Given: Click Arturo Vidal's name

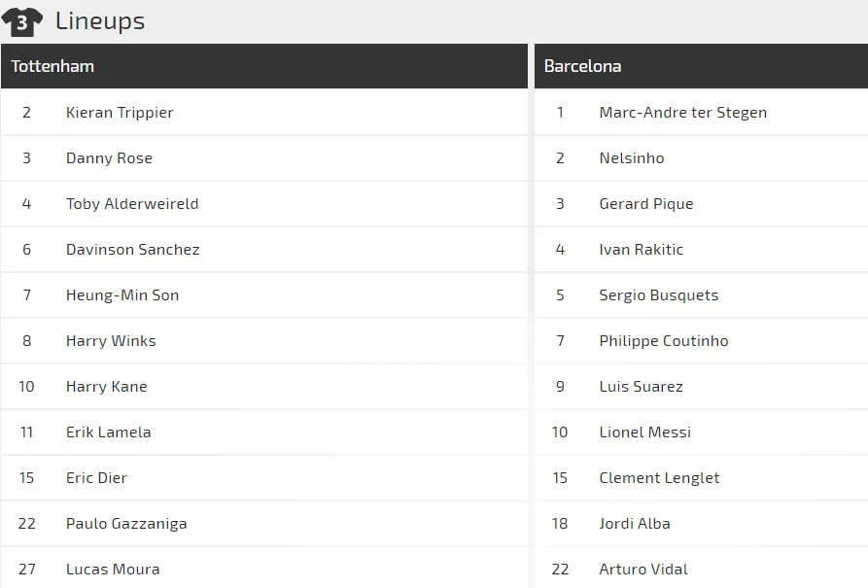Looking at the screenshot, I should [x=642, y=570].
